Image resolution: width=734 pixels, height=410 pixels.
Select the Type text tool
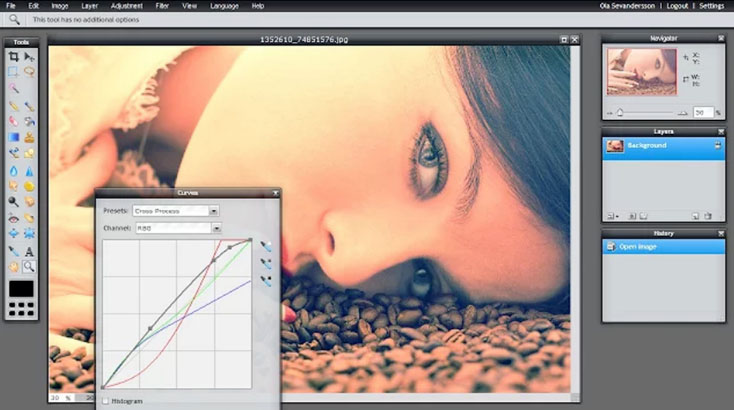[x=29, y=251]
